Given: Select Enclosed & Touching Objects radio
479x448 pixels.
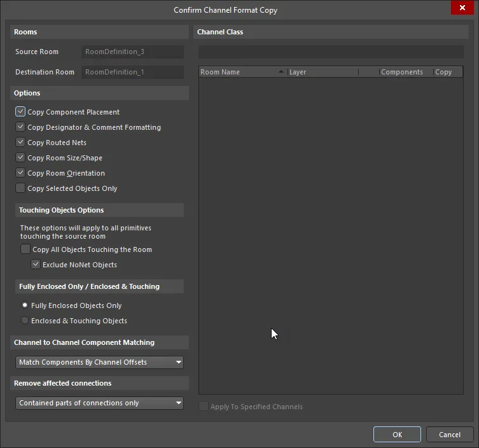Looking at the screenshot, I should (x=25, y=320).
